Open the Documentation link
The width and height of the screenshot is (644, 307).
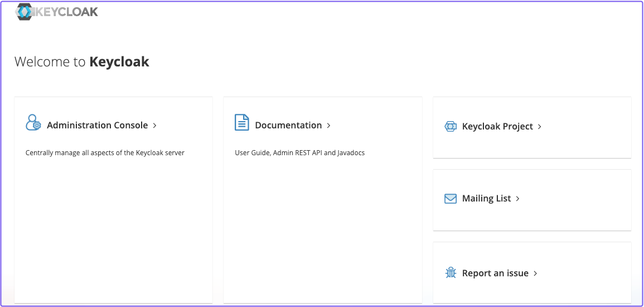point(288,125)
